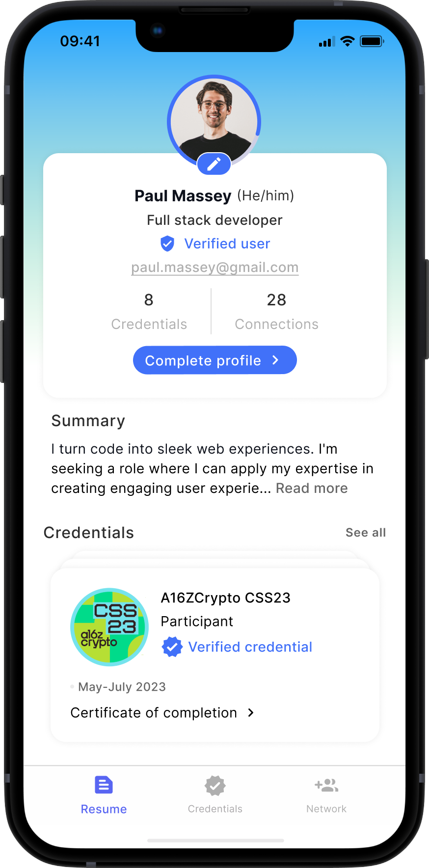
Task: Click See all credentials link
Action: pyautogui.click(x=366, y=533)
